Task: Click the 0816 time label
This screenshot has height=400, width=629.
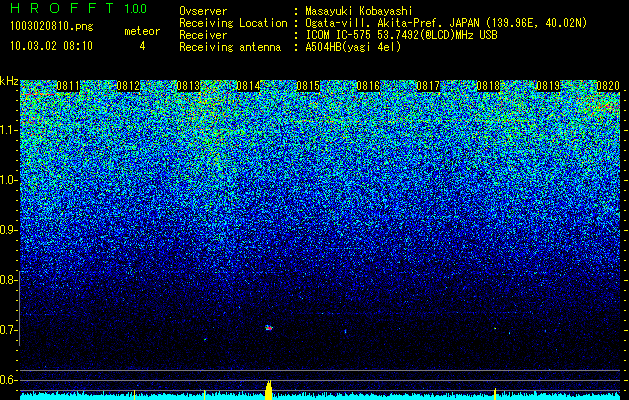Action: 368,86
